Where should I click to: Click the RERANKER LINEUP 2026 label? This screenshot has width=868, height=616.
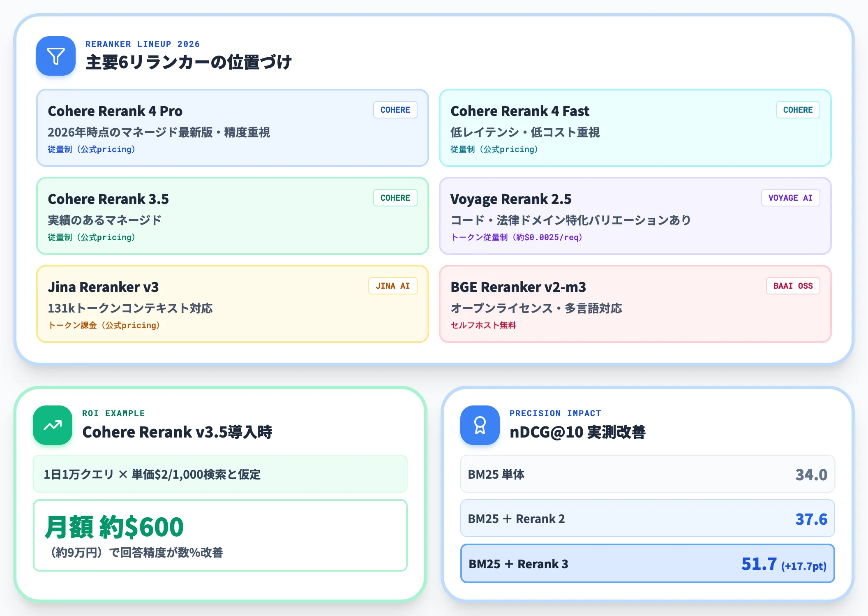click(x=143, y=44)
